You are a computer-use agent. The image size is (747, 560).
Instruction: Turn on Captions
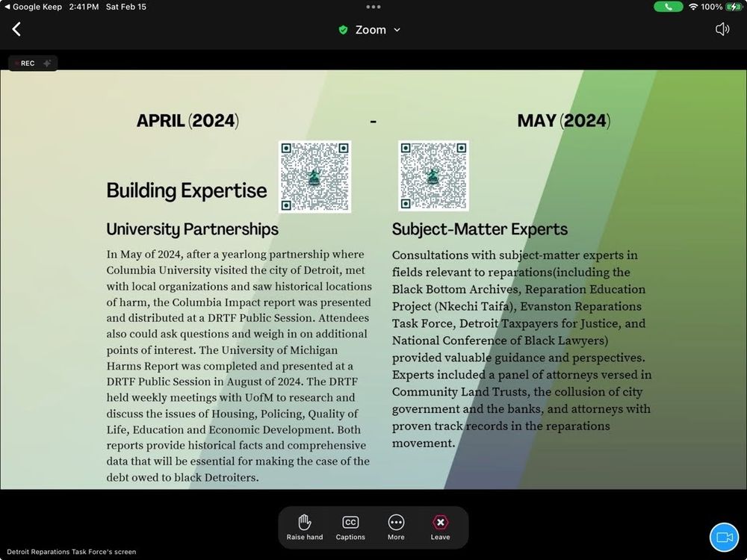click(350, 528)
